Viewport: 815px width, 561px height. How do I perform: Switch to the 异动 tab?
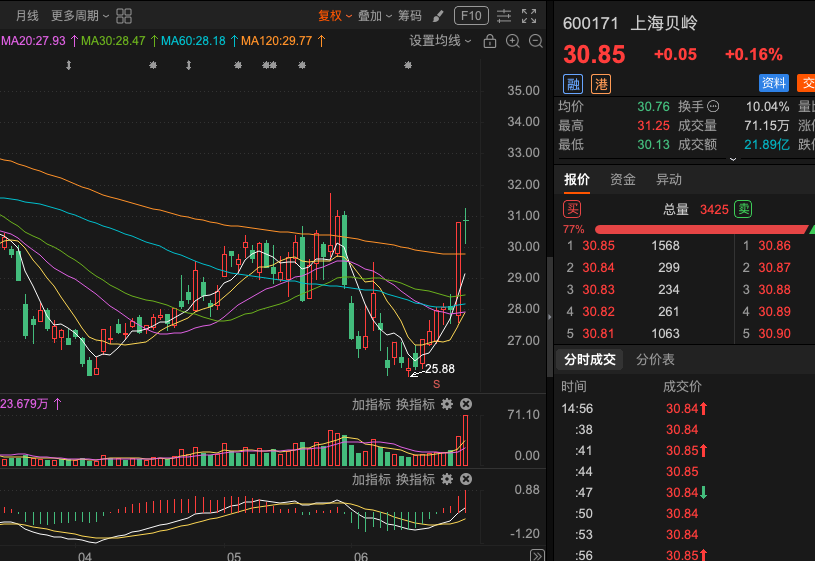pyautogui.click(x=668, y=180)
